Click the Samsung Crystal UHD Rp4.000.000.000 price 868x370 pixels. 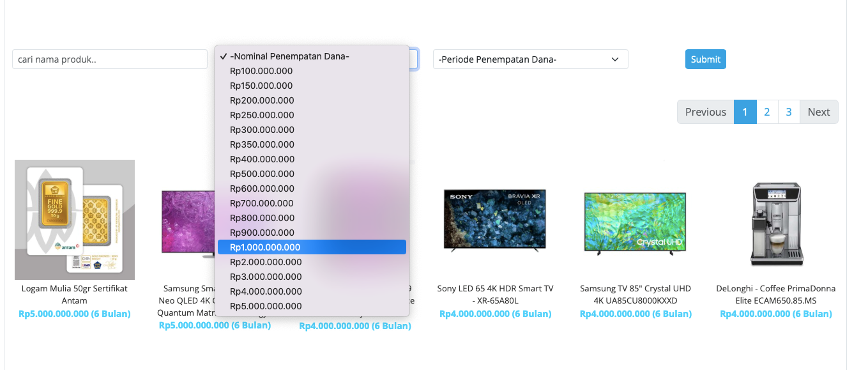tap(636, 314)
